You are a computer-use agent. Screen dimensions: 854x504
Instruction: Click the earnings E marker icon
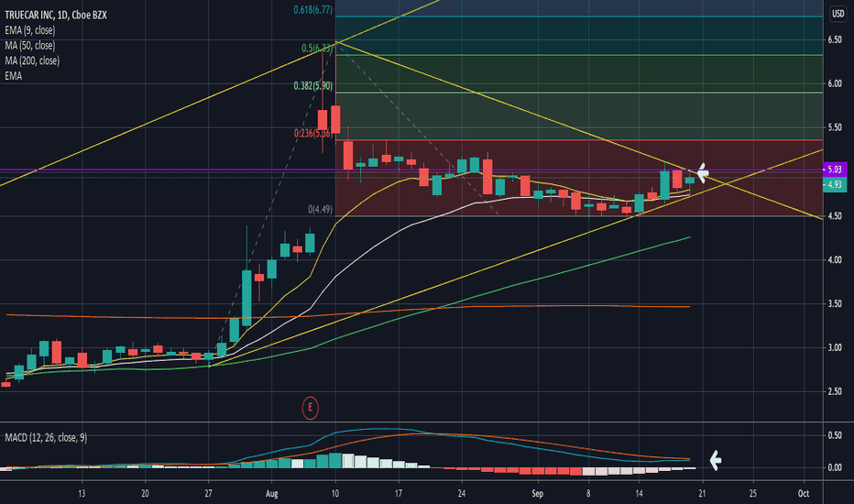(310, 408)
